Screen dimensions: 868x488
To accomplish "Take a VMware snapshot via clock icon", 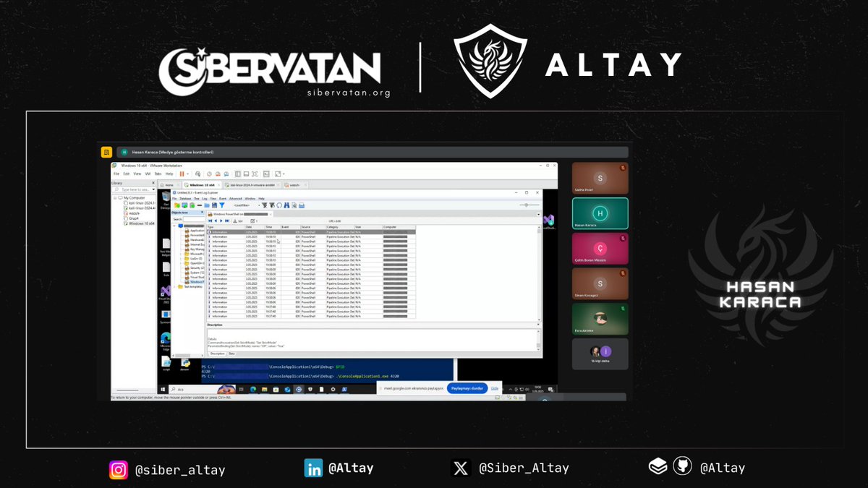I will 210,174.
